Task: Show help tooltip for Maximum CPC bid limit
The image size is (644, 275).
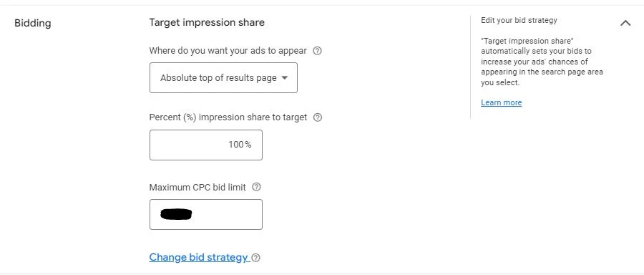Action: pyautogui.click(x=256, y=187)
